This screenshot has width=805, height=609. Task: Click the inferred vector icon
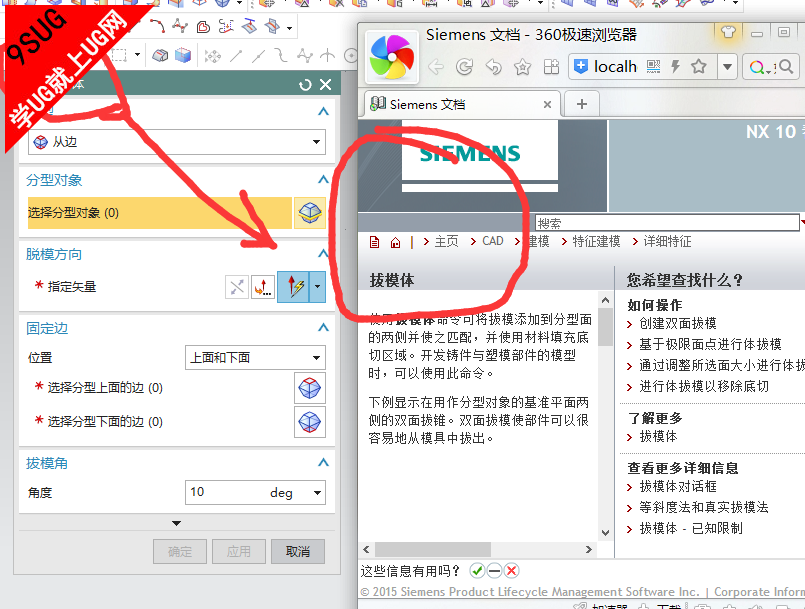click(295, 287)
